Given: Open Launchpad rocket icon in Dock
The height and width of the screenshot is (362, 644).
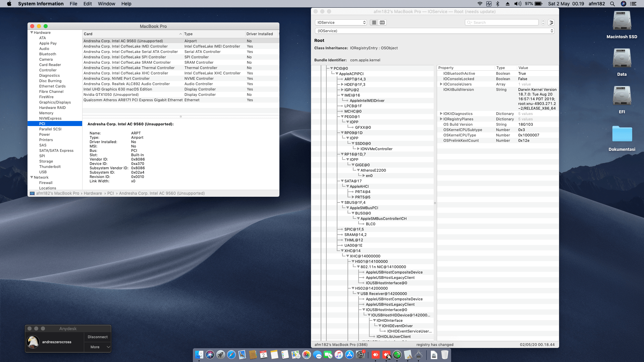Looking at the screenshot, I should (221, 355).
